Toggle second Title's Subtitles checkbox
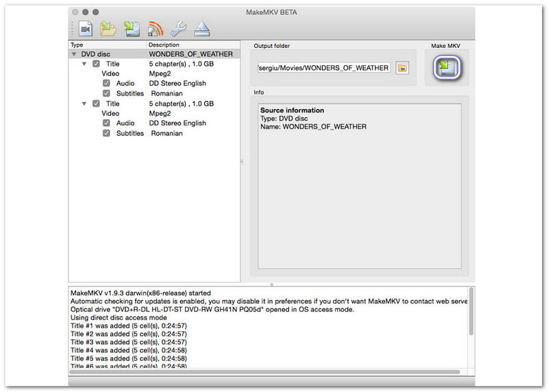Image resolution: width=548 pixels, height=392 pixels. coord(106,133)
